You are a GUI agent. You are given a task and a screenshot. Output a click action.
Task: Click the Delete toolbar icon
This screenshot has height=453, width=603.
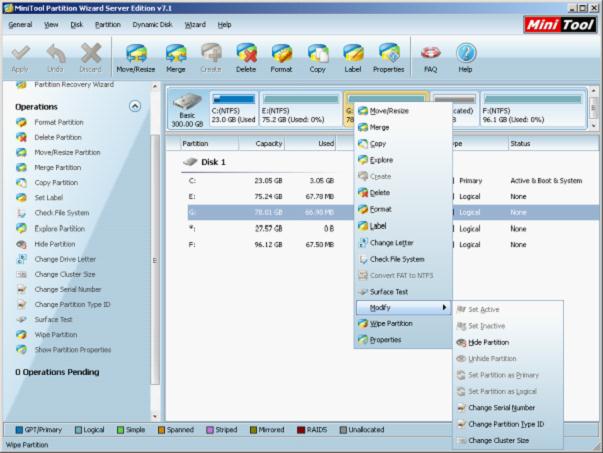point(246,58)
